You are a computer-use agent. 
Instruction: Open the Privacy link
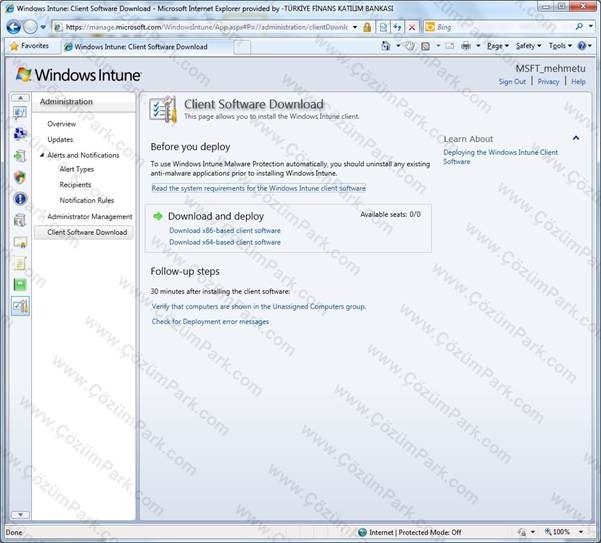pos(548,82)
